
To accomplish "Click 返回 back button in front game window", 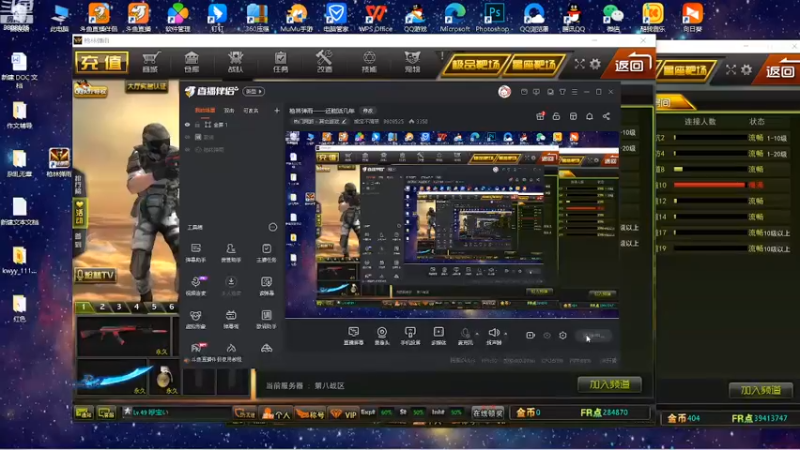I will coord(629,64).
